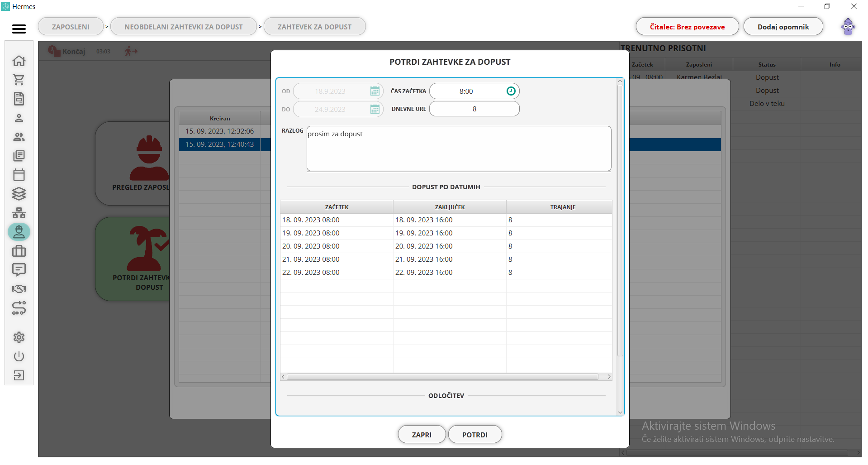This screenshot has height=465, width=868.
Task: Click the Status column header
Action: tap(767, 64)
